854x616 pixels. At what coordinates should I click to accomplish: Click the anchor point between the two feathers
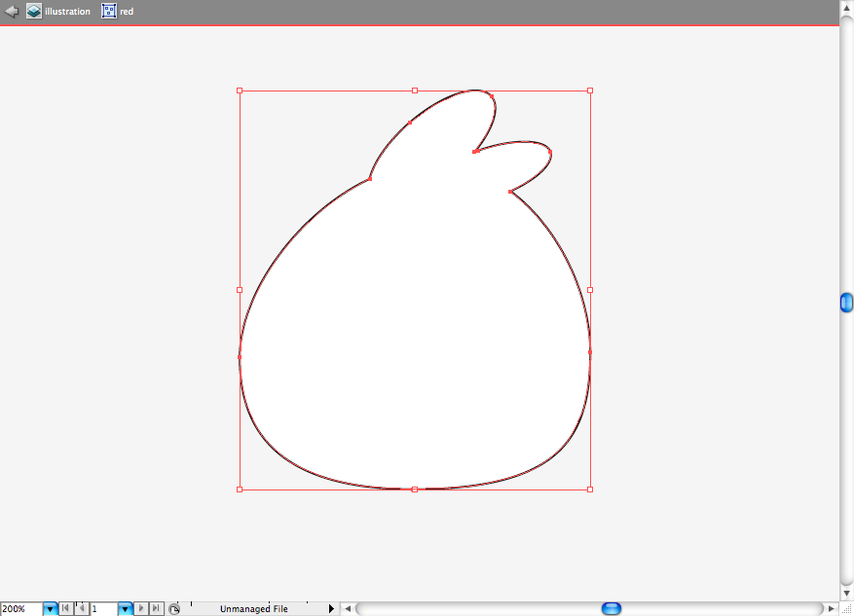click(475, 152)
